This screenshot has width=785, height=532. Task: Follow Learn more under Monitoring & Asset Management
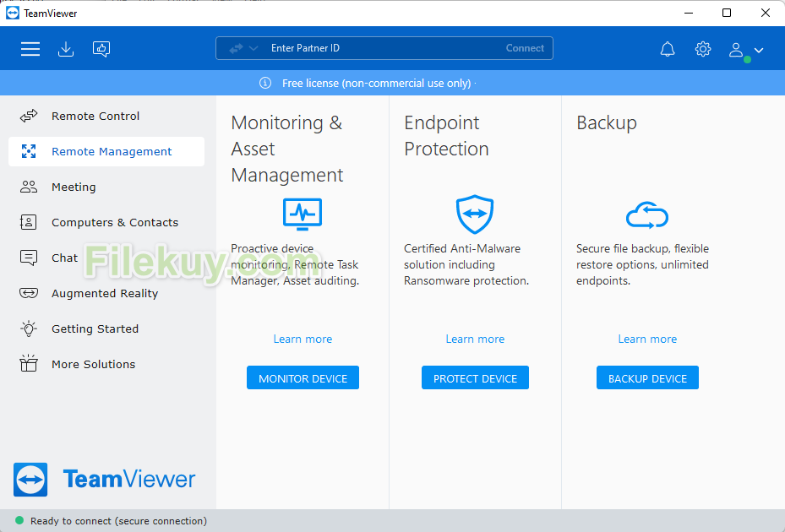coord(303,339)
